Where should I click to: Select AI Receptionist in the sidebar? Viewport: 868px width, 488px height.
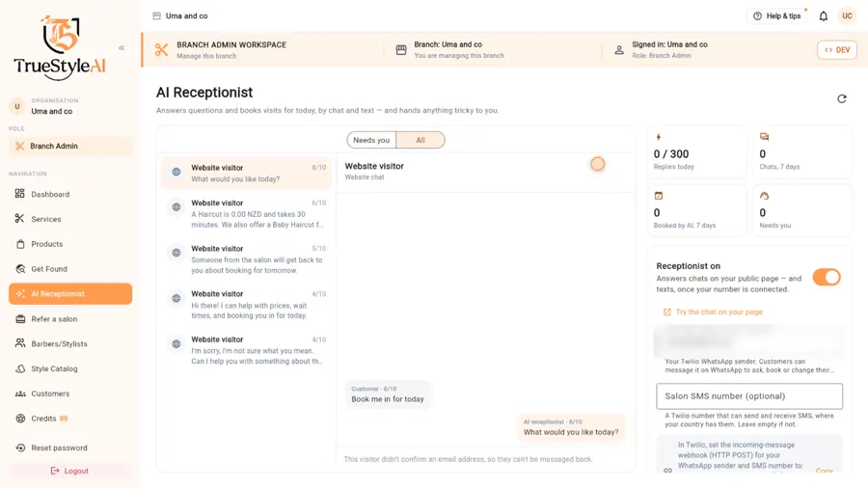(x=70, y=294)
